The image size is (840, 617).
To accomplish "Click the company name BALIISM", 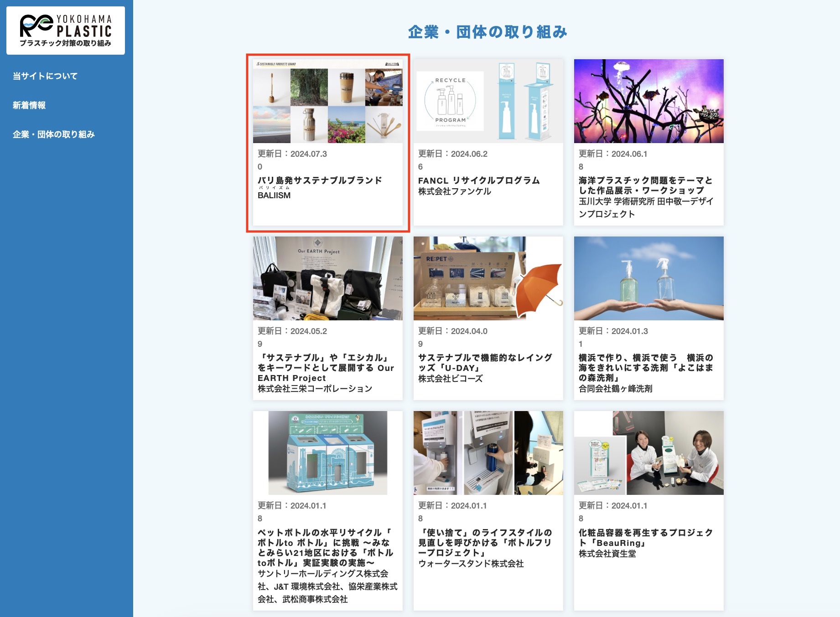I will pyautogui.click(x=274, y=195).
